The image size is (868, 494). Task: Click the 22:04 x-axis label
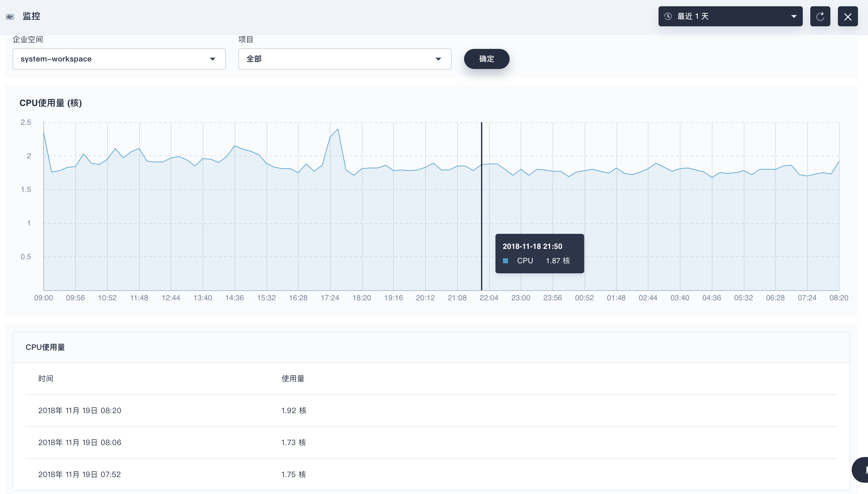489,298
